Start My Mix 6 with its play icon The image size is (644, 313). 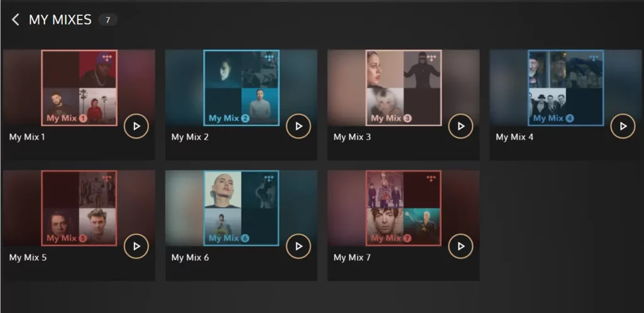[299, 246]
